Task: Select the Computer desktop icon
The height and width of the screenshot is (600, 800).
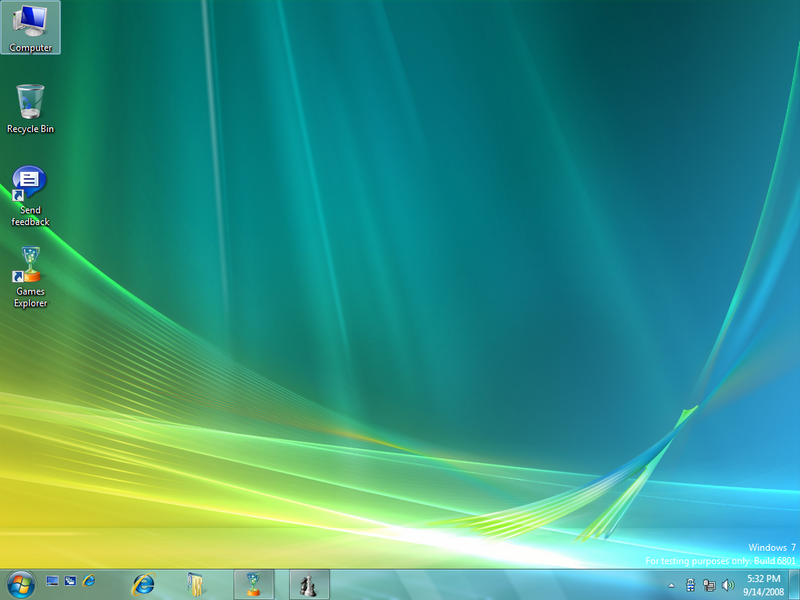Action: [x=30, y=27]
